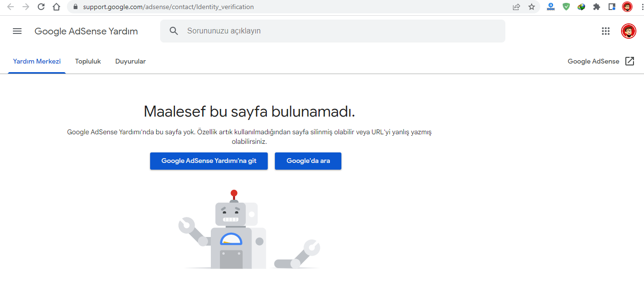
Task: Open the Google apps grid
Action: tap(606, 31)
